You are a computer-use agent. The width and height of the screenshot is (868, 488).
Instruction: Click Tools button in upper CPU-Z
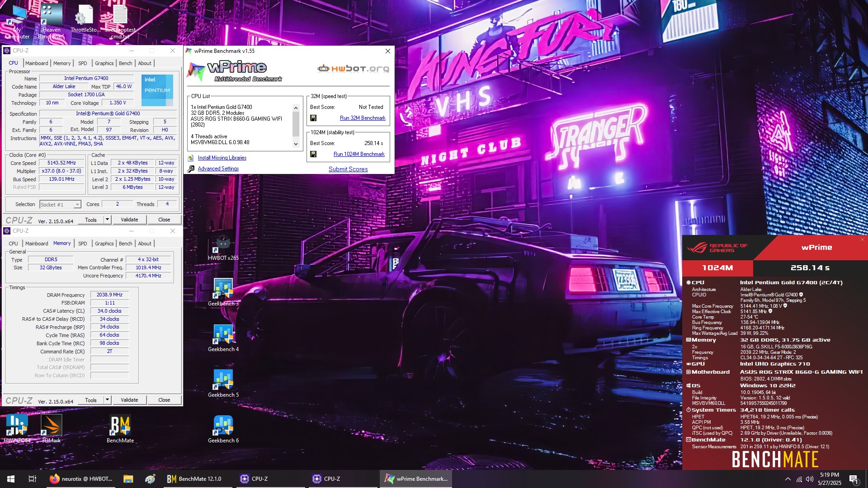click(x=91, y=220)
